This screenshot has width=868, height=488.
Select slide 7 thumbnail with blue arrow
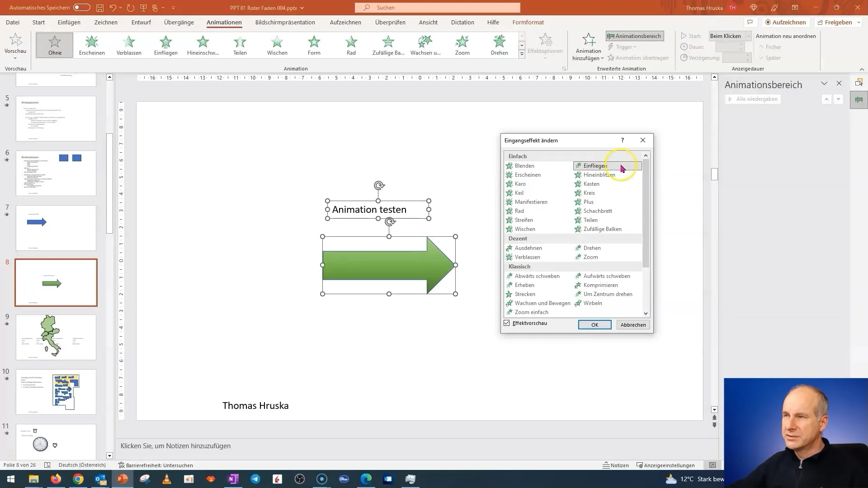coord(56,228)
